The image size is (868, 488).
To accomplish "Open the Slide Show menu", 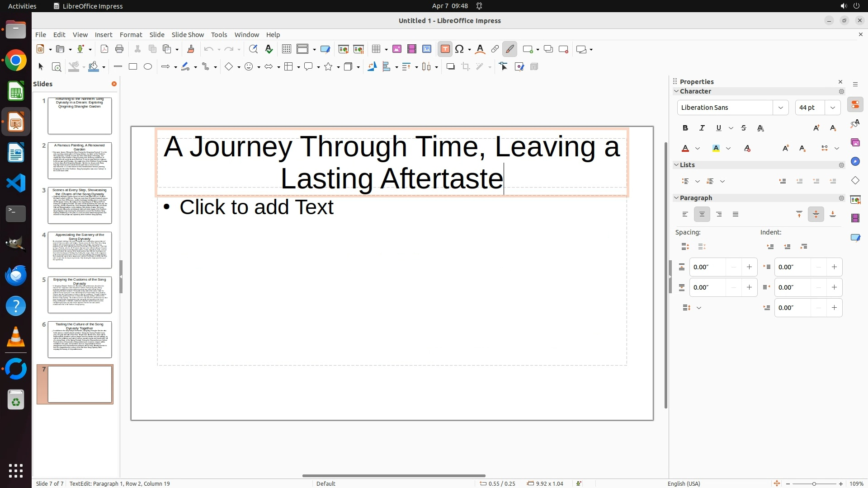I will coord(188,35).
